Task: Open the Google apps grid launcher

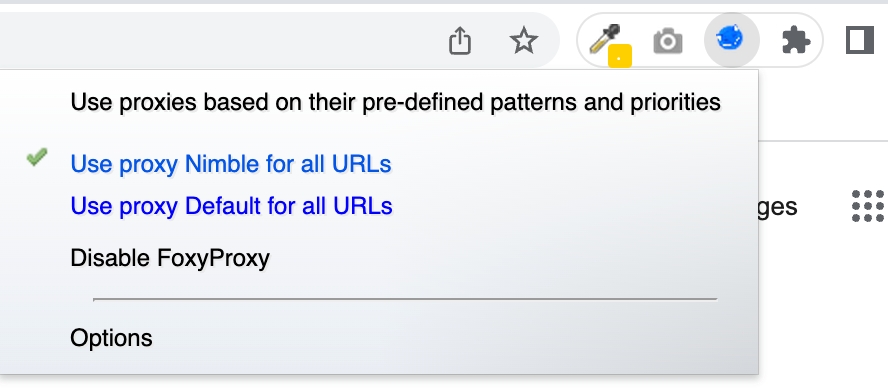Action: click(869, 206)
